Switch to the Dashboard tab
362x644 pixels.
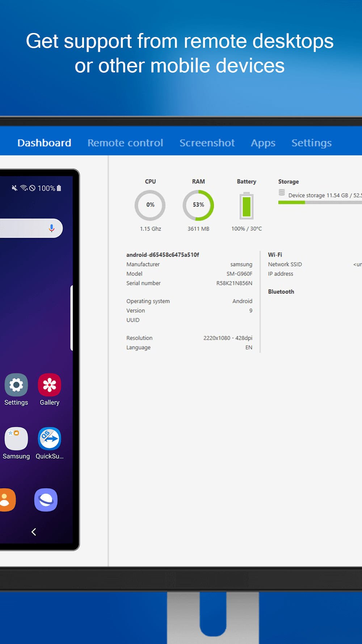pyautogui.click(x=44, y=143)
